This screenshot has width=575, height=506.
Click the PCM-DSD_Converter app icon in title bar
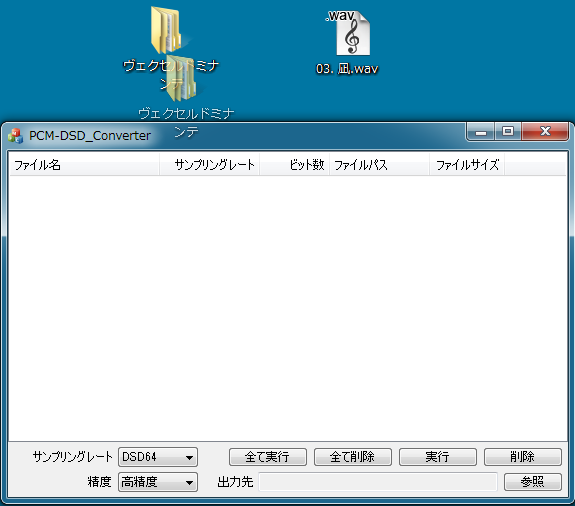pos(15,136)
